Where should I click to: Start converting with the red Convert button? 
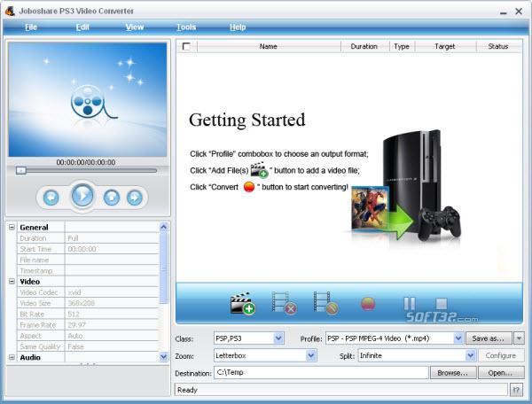[x=368, y=304]
